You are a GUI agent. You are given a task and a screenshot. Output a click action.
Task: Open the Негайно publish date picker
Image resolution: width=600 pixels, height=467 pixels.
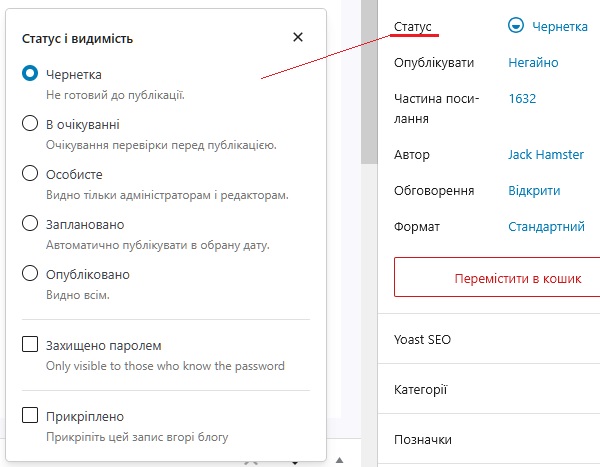(x=533, y=63)
